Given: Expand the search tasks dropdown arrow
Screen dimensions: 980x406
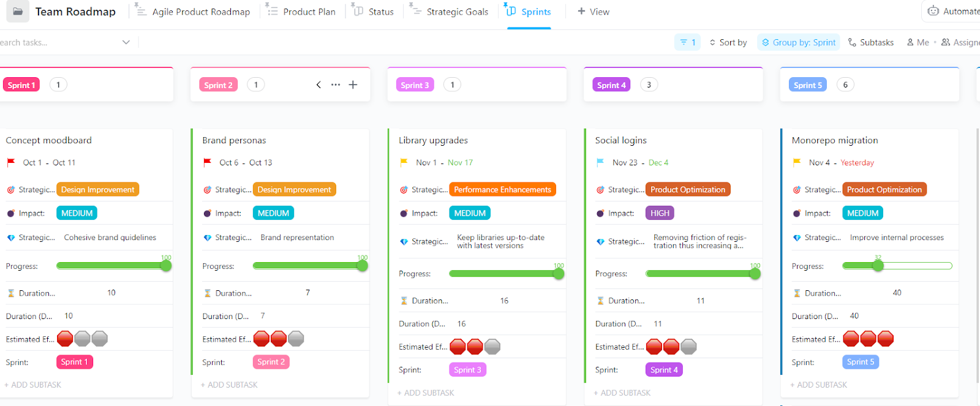Looking at the screenshot, I should click(126, 42).
